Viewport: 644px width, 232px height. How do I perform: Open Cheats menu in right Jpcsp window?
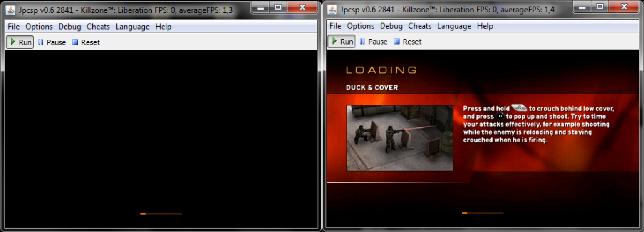[420, 26]
